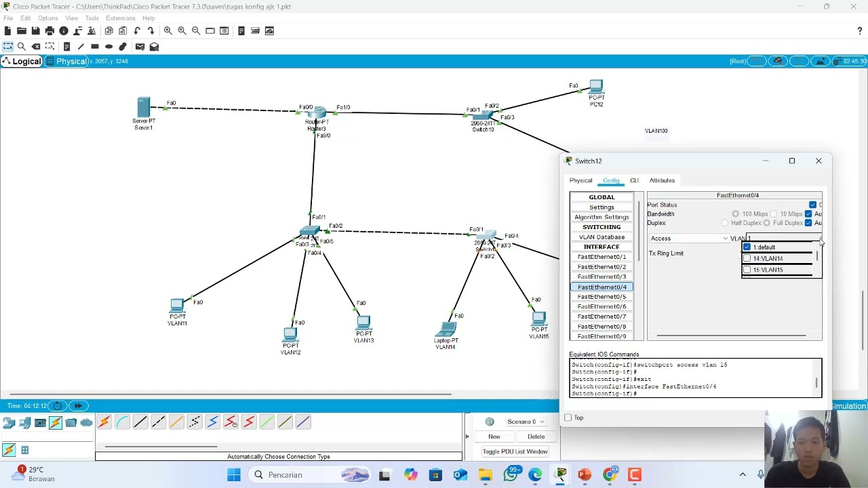Screen dimensions: 868x488
Task: Switch to the Logical workspace view
Action: tap(21, 61)
